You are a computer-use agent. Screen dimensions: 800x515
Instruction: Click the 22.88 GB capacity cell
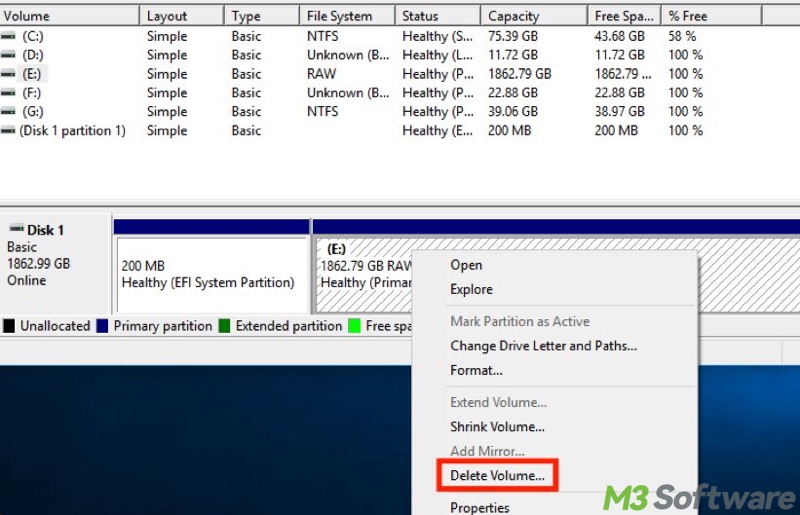point(513,92)
